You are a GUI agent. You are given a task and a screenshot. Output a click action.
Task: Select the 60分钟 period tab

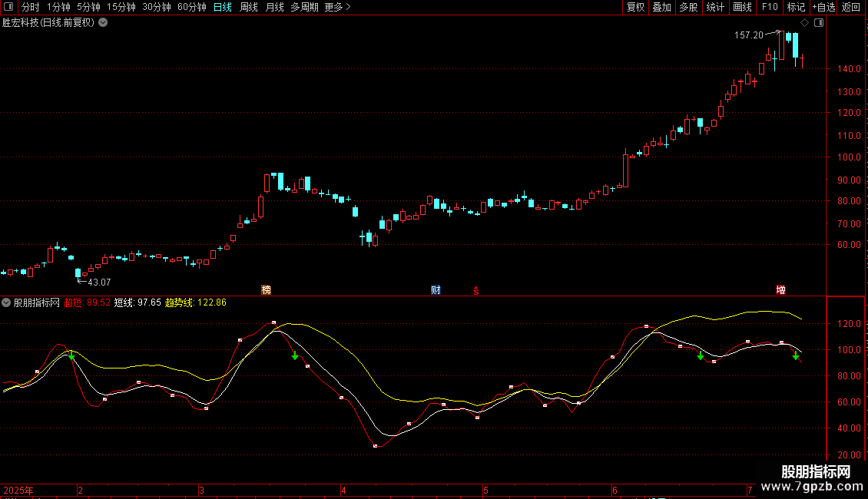192,7
